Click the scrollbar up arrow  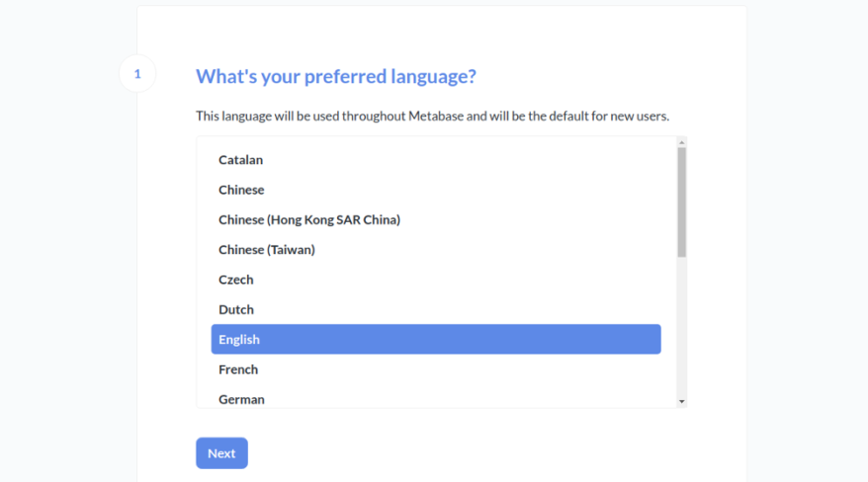pos(681,142)
